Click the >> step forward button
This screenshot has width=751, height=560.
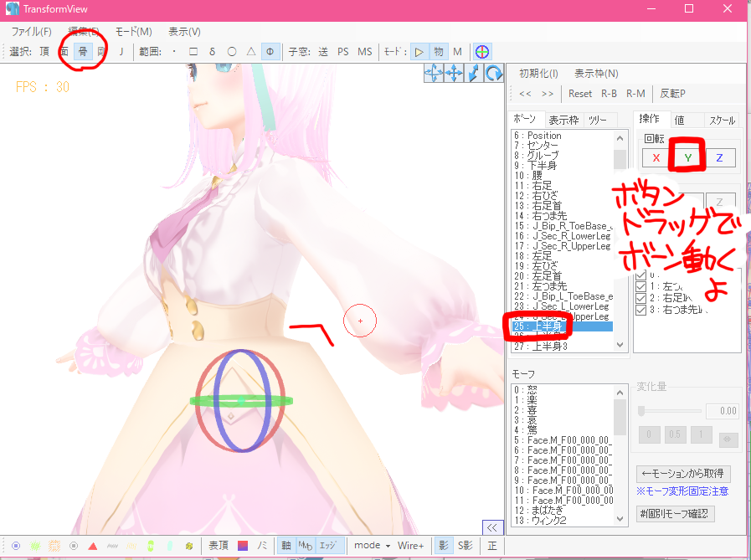click(x=548, y=94)
